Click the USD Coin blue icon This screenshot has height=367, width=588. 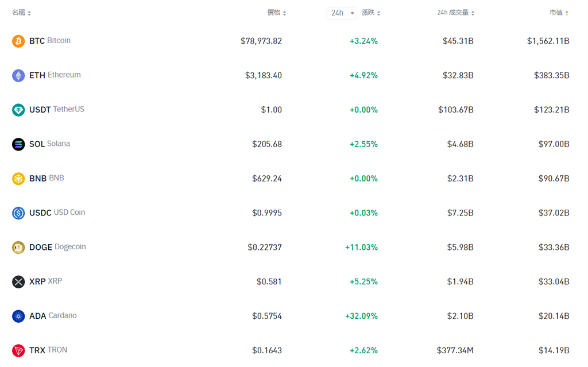tap(18, 213)
